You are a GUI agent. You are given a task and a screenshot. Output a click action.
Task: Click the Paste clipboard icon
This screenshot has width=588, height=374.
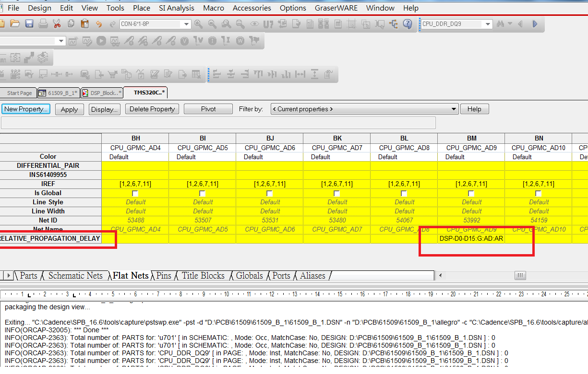85,24
